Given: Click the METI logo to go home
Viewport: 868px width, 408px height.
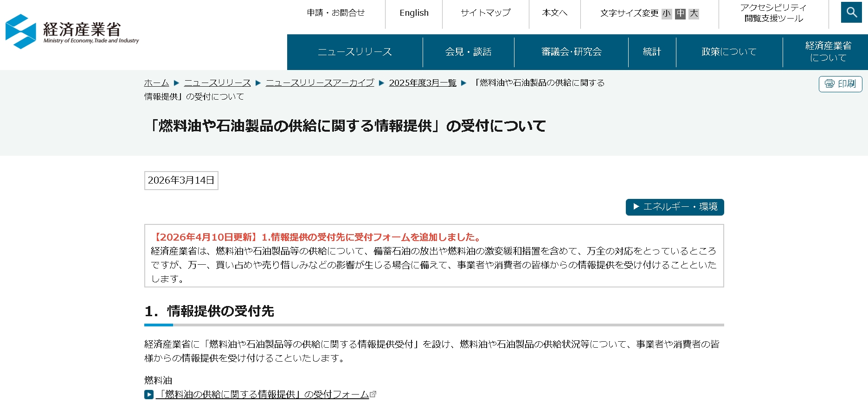Looking at the screenshot, I should pyautogui.click(x=72, y=32).
